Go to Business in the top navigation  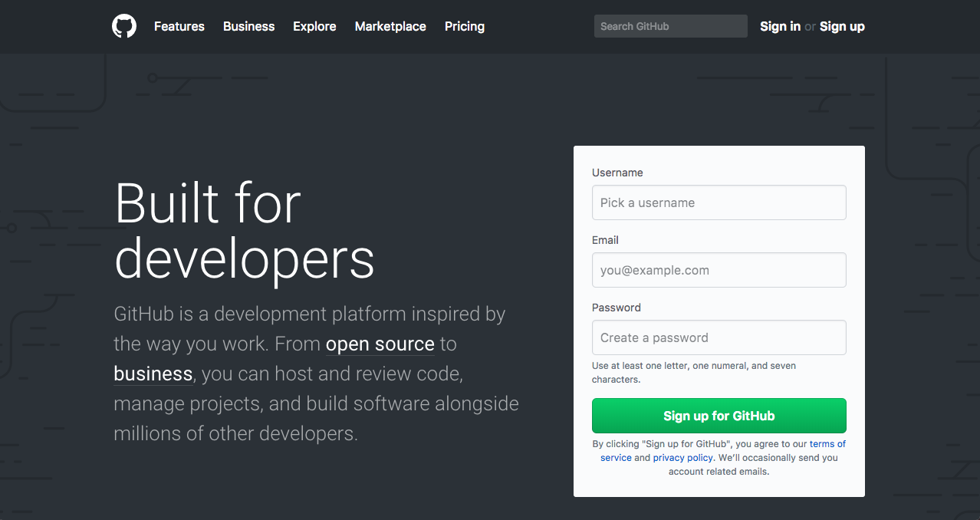[x=248, y=26]
